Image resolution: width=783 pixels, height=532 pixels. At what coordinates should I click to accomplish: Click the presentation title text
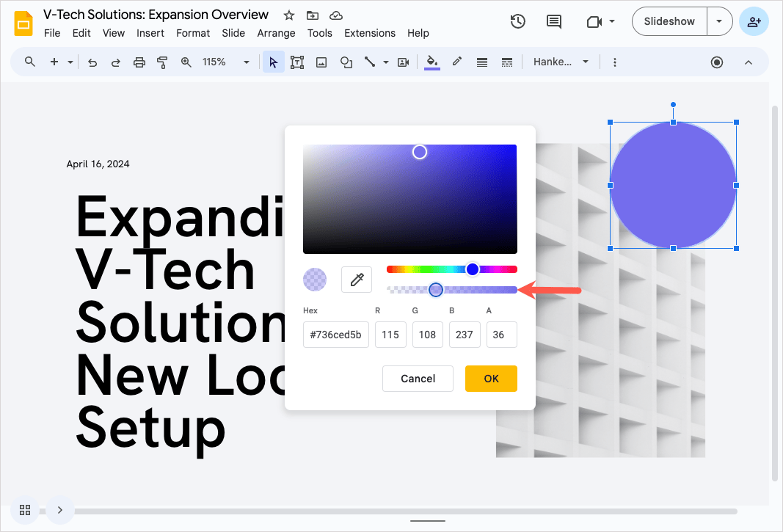(156, 15)
